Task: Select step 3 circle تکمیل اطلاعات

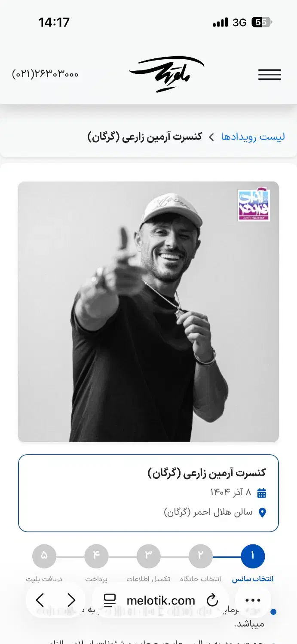Action: click(x=148, y=556)
